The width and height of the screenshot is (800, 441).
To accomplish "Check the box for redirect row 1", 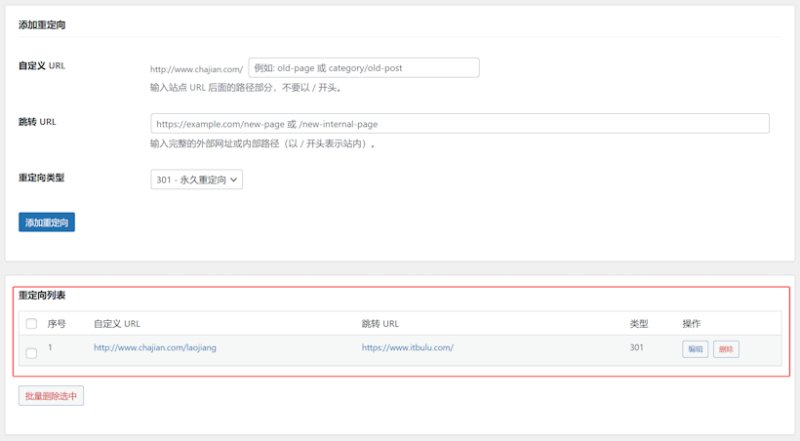I will (32, 353).
